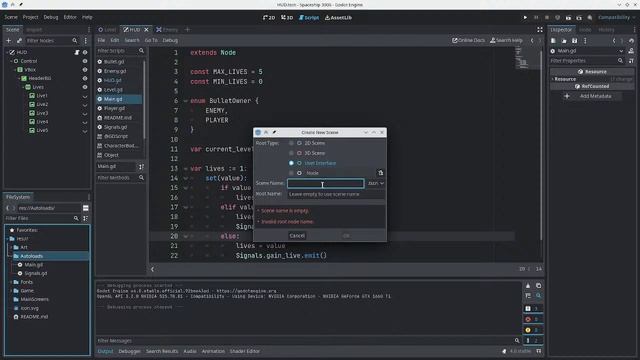640x360 pixels.
Task: Open the Project menu
Action: tap(30, 17)
